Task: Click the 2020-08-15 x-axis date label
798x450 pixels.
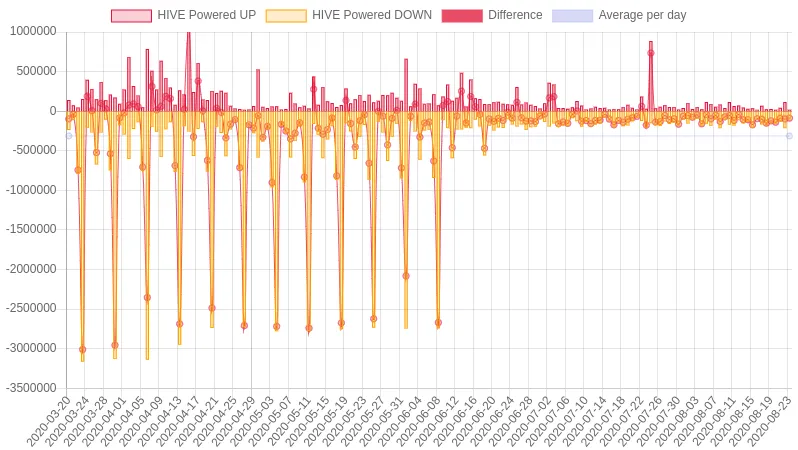Action: click(732, 420)
